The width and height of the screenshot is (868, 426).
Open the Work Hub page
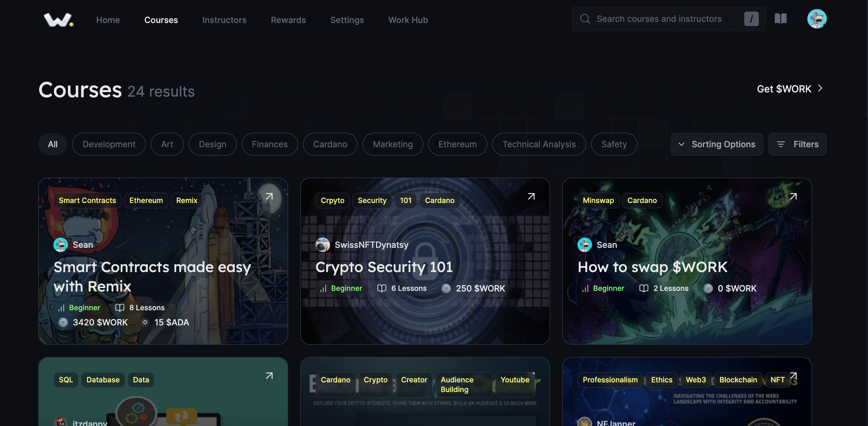click(408, 20)
